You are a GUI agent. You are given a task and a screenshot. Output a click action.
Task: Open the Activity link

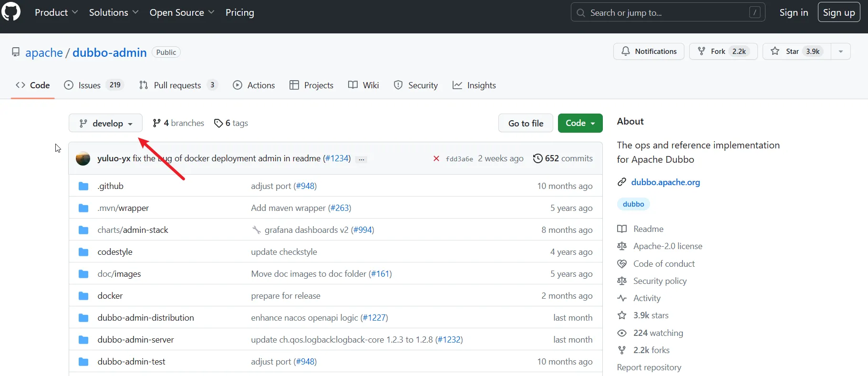[x=647, y=298]
